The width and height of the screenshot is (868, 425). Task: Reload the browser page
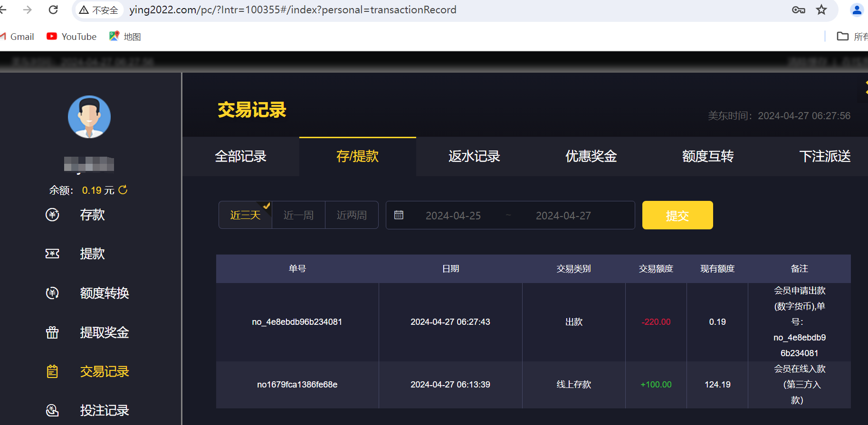coord(53,10)
